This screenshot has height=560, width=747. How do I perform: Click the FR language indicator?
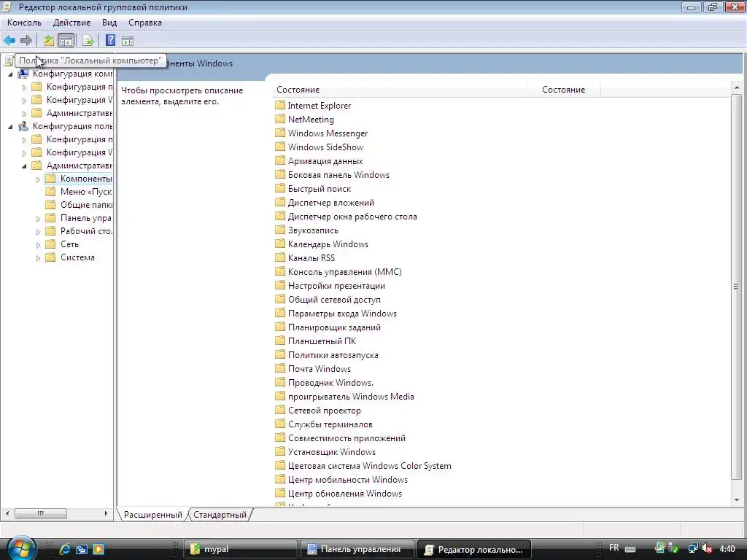click(x=614, y=548)
